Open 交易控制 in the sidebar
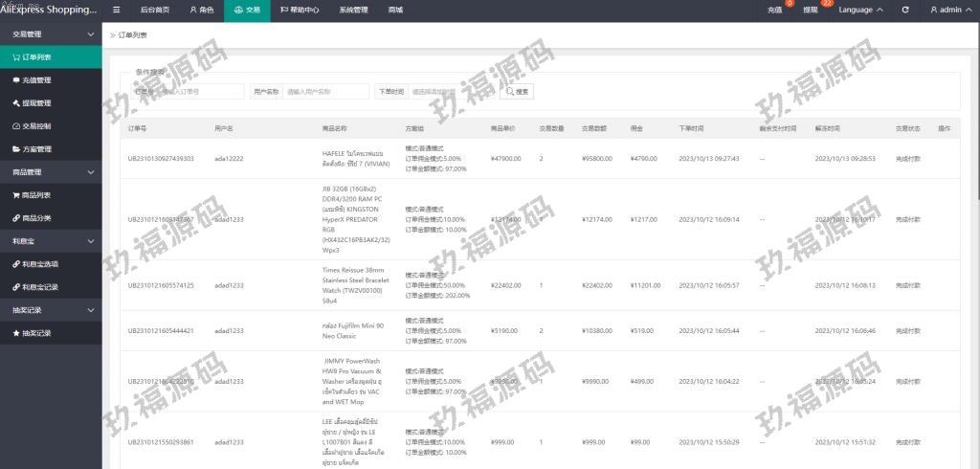 pos(51,125)
